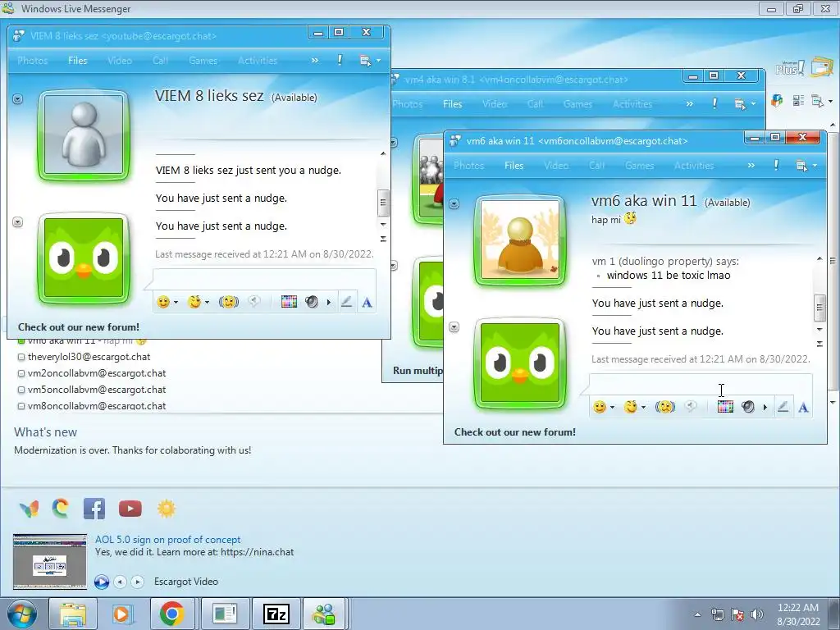Open Photos tab in VIEM 8 chat
Viewport: 840px width, 630px height.
coord(33,61)
